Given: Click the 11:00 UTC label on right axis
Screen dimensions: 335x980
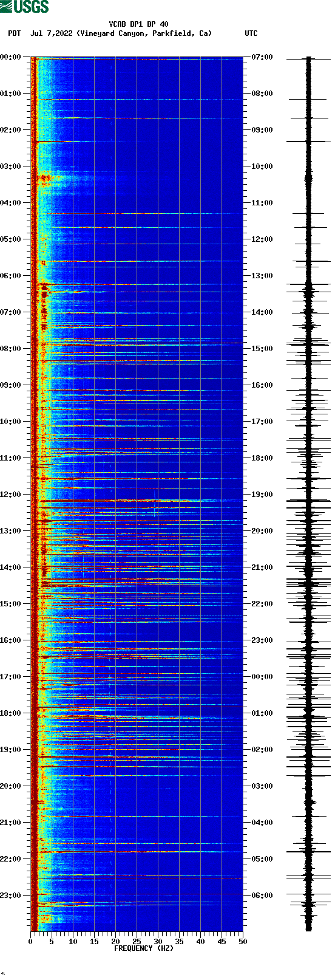Looking at the screenshot, I should 262,203.
